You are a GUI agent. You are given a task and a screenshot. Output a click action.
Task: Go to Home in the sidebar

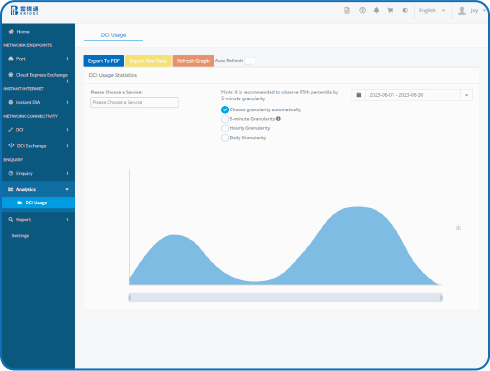pyautogui.click(x=38, y=32)
